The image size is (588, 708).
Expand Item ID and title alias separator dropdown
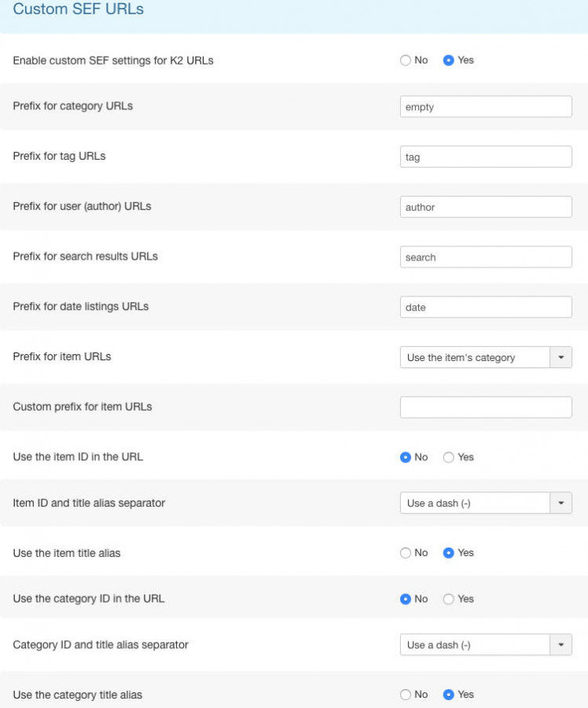(486, 503)
